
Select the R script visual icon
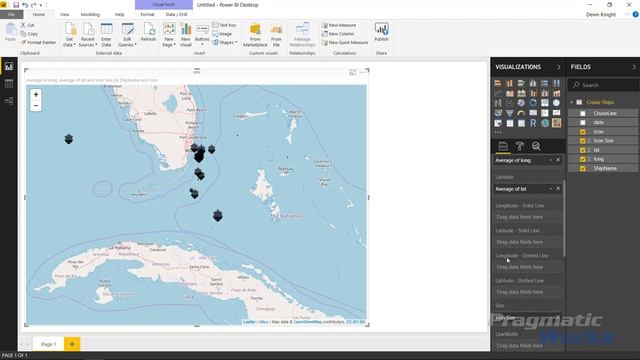pyautogui.click(x=533, y=123)
